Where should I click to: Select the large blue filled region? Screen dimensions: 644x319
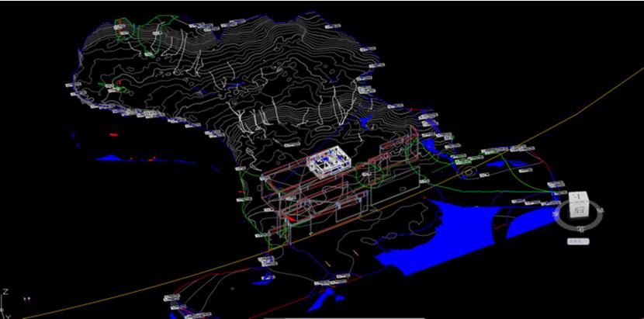[458, 233]
